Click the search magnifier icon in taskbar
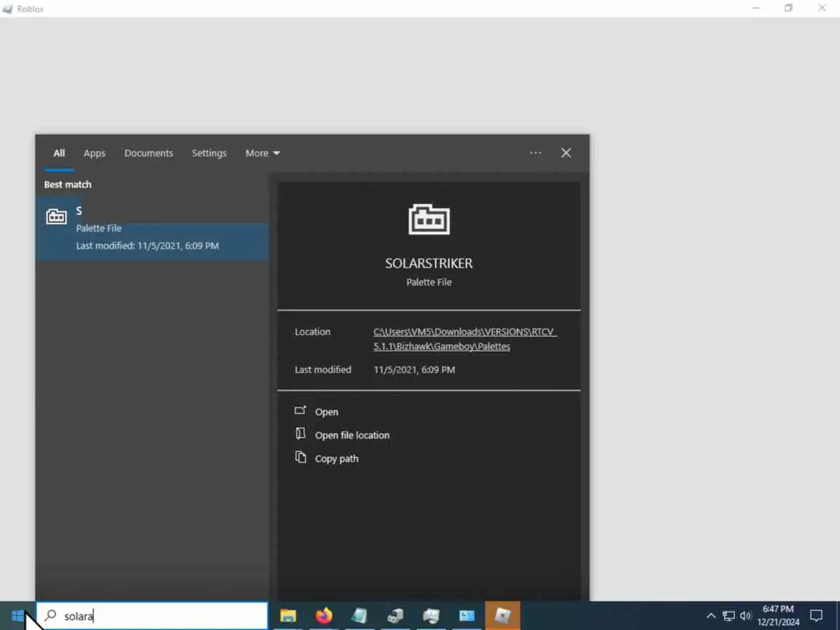Screen dimensions: 840x630 [50, 615]
